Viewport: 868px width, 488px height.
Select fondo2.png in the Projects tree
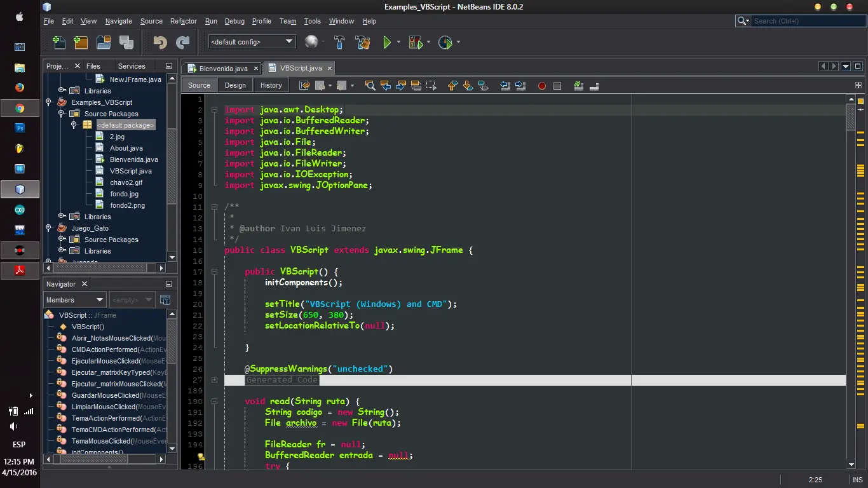click(x=127, y=205)
